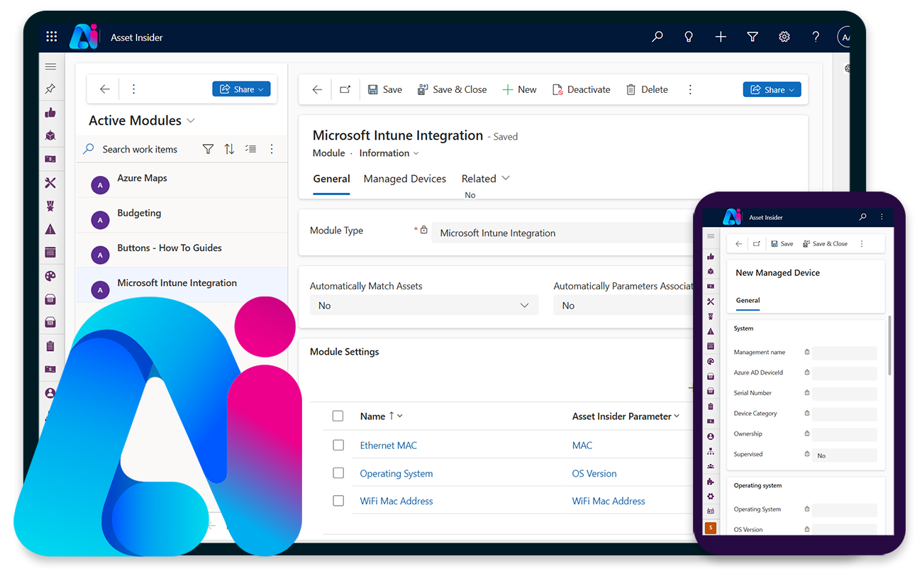
Task: Click the plus quick-create icon in header
Action: pyautogui.click(x=721, y=37)
